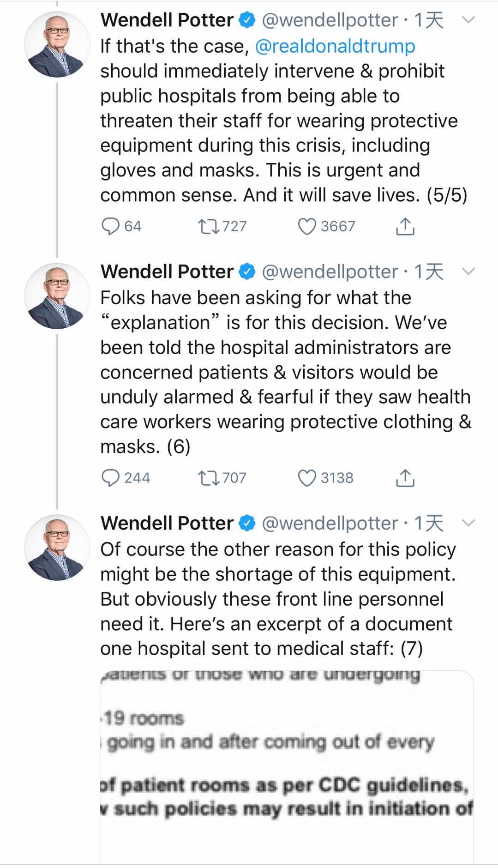Image resolution: width=498 pixels, height=868 pixels.
Task: Open Wendell Potter's name on the first tweet
Action: (167, 20)
